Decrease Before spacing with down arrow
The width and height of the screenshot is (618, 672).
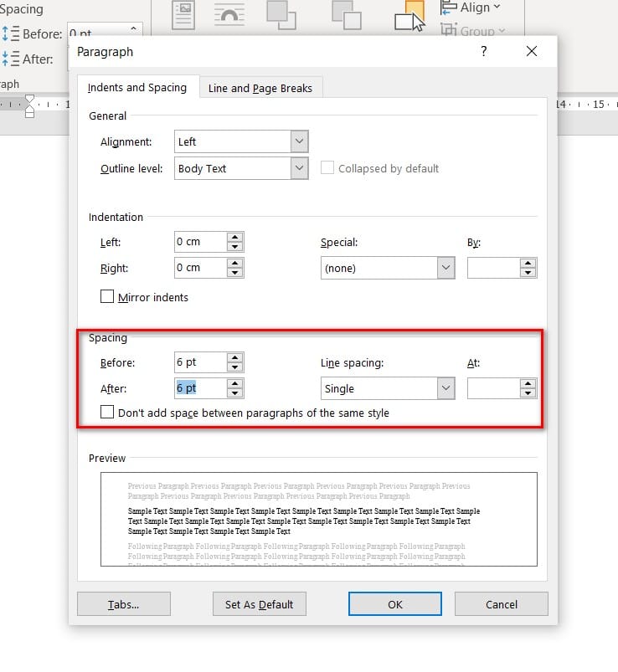point(235,367)
